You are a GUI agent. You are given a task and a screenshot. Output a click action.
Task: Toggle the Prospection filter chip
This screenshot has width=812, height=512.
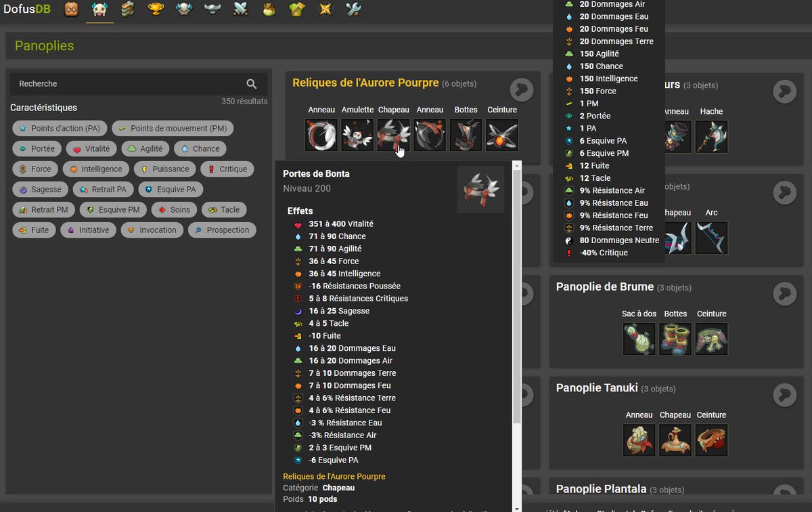pyautogui.click(x=222, y=230)
